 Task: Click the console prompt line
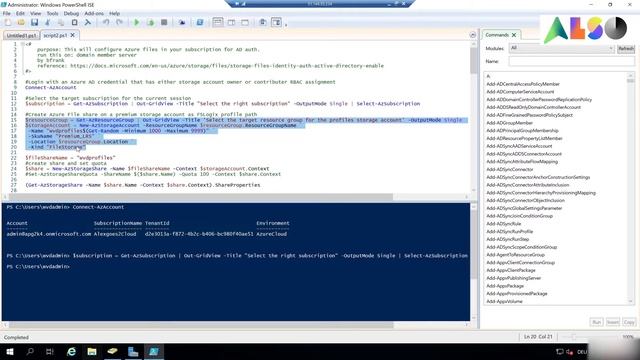point(38,267)
